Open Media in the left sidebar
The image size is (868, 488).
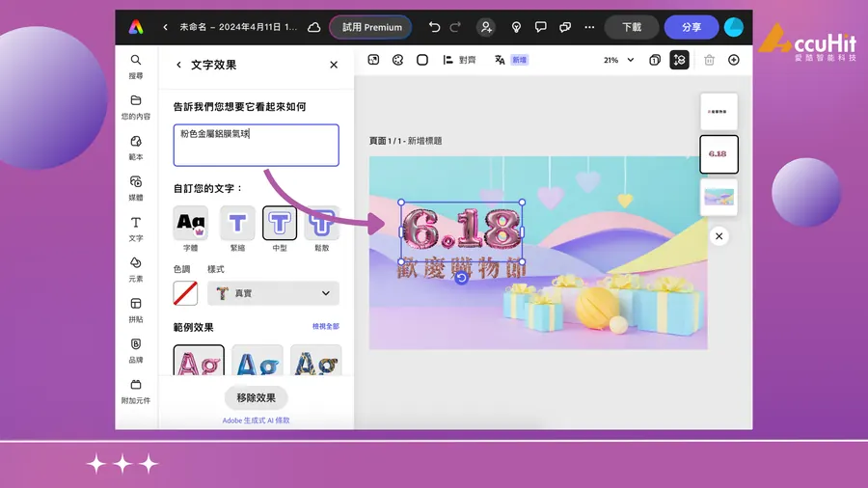point(136,188)
